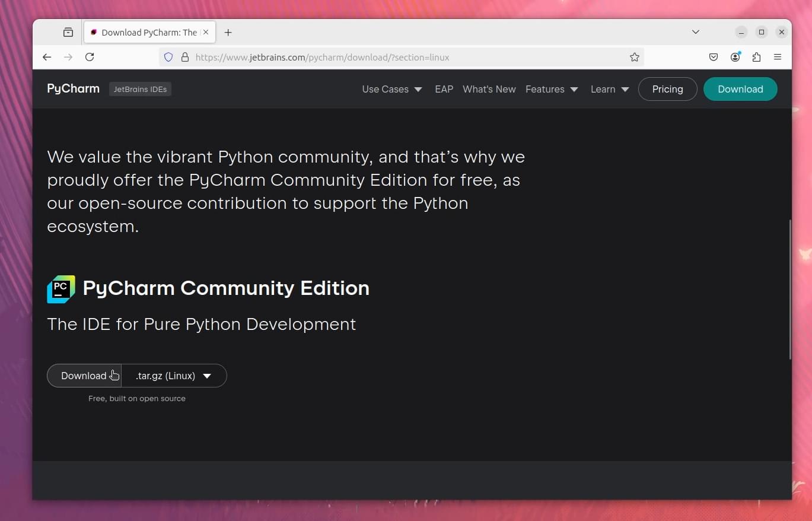Close the Firefox window
The height and width of the screenshot is (521, 812).
782,32
